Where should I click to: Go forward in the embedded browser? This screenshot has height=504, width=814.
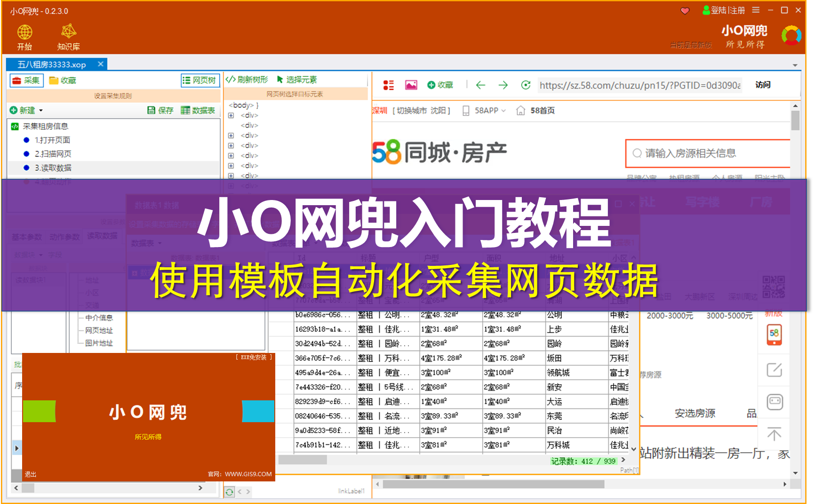tap(503, 85)
